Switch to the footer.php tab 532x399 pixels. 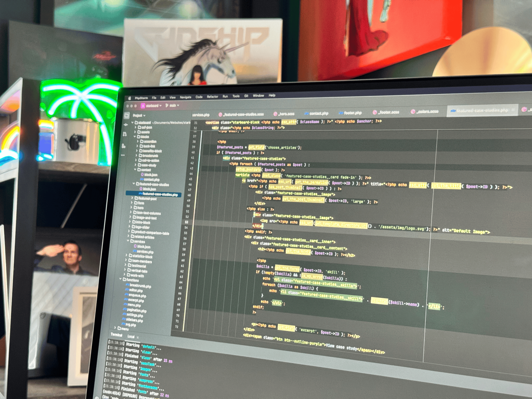pos(350,113)
